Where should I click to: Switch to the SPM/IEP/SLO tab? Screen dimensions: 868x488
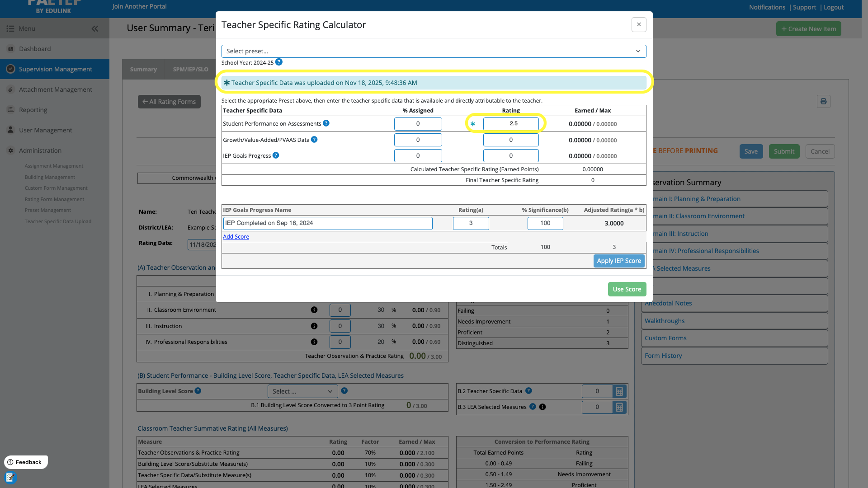(190, 69)
